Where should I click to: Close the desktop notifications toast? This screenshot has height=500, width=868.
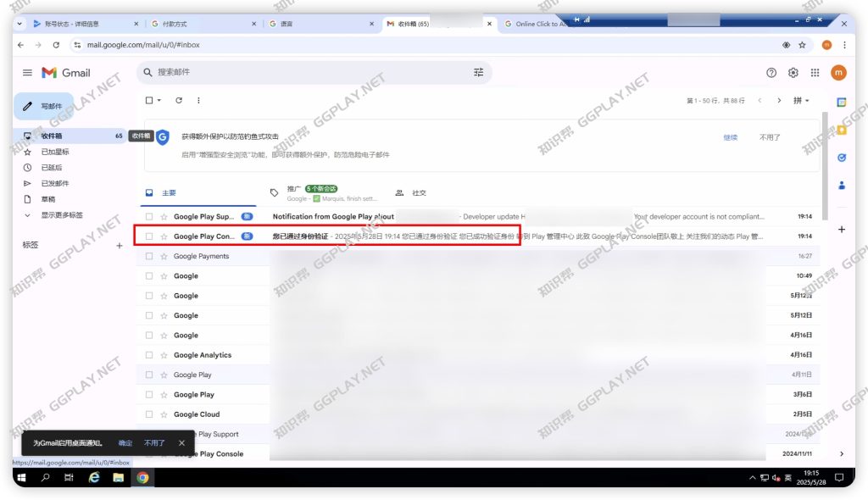pyautogui.click(x=181, y=443)
